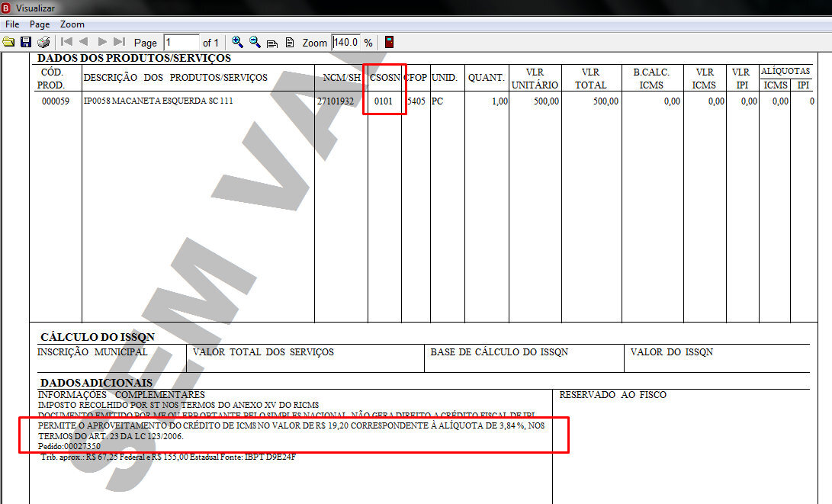
Task: Select description IP0058 MACANETA ESQUERDA SC 111
Action: [x=158, y=101]
